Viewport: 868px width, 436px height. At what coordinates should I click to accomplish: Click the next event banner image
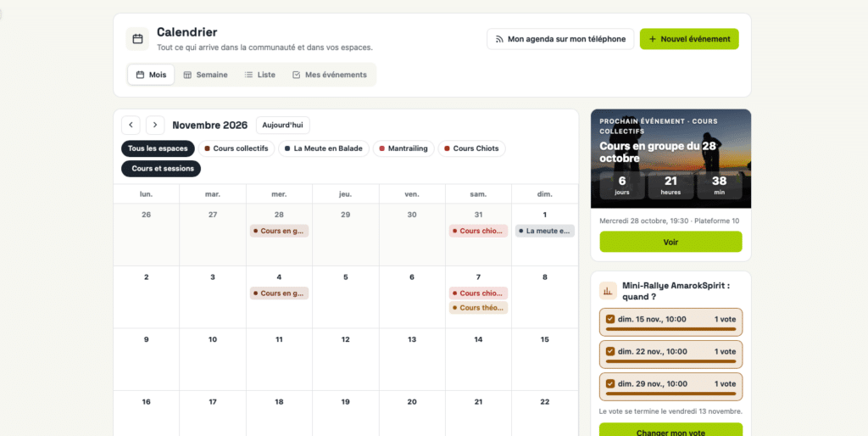click(x=671, y=159)
